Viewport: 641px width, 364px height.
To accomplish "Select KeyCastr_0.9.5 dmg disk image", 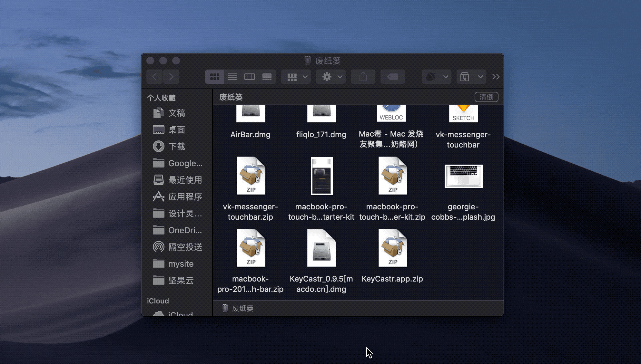I will coord(321,248).
